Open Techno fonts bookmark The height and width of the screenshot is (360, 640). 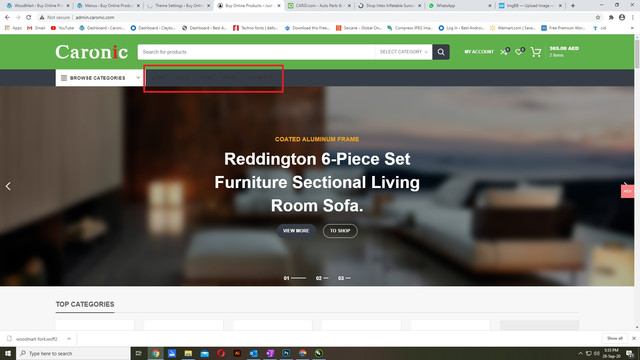coord(256,28)
